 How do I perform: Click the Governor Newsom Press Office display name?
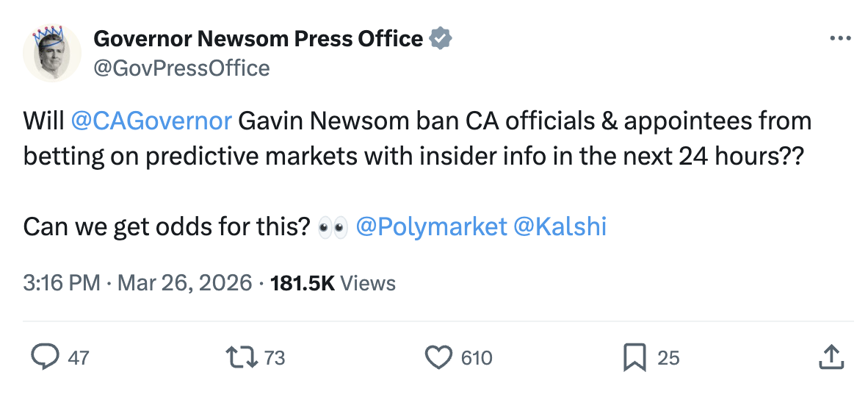pyautogui.click(x=258, y=38)
